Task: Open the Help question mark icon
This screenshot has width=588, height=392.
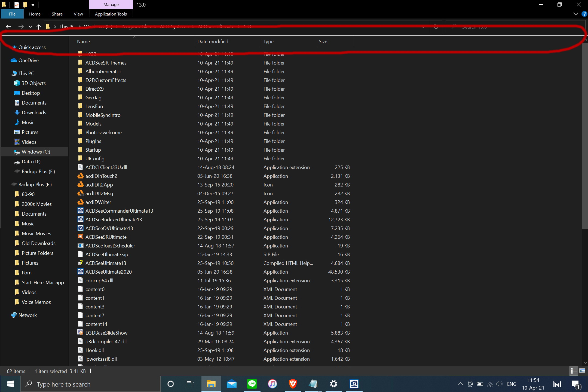Action: point(584,14)
